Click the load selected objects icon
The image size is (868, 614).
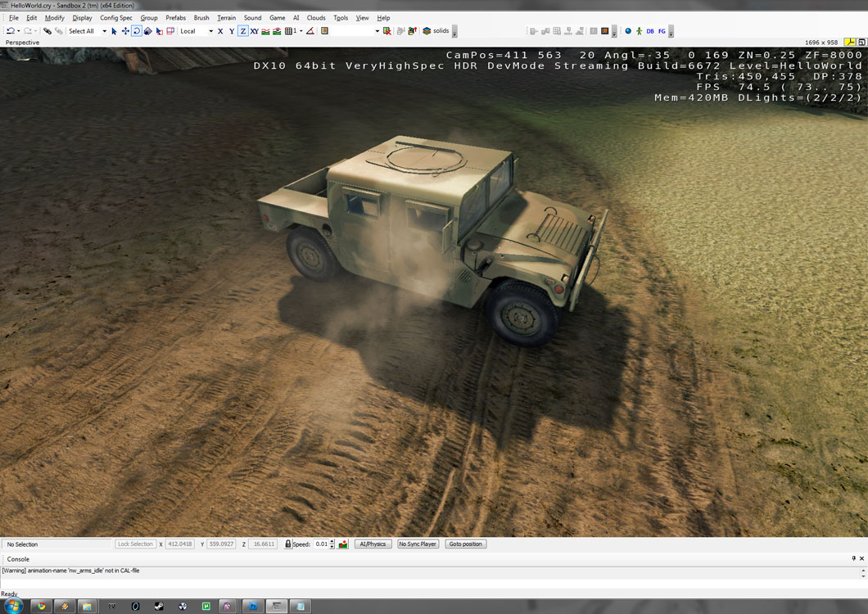(413, 31)
